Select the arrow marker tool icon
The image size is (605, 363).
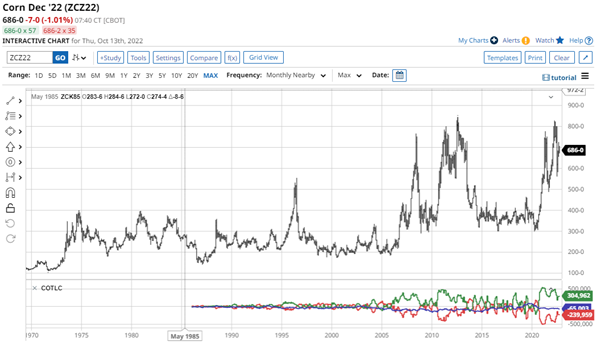pyautogui.click(x=10, y=147)
